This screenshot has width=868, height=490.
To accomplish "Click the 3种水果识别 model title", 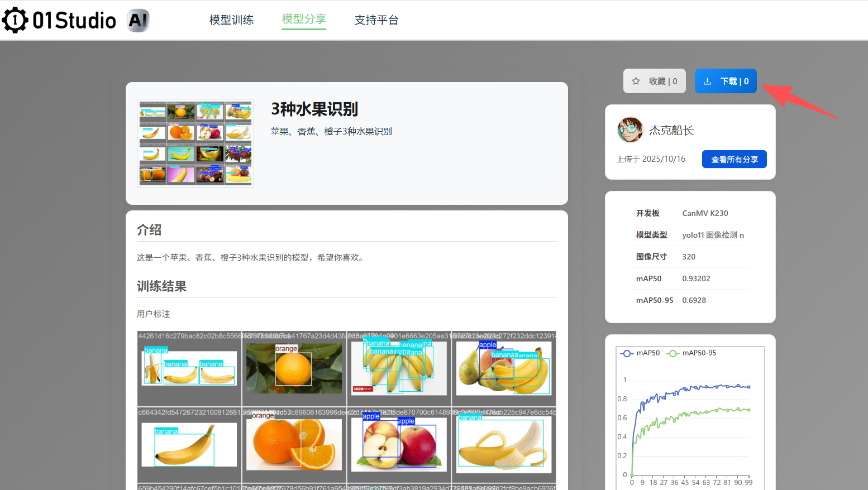I will click(x=314, y=109).
